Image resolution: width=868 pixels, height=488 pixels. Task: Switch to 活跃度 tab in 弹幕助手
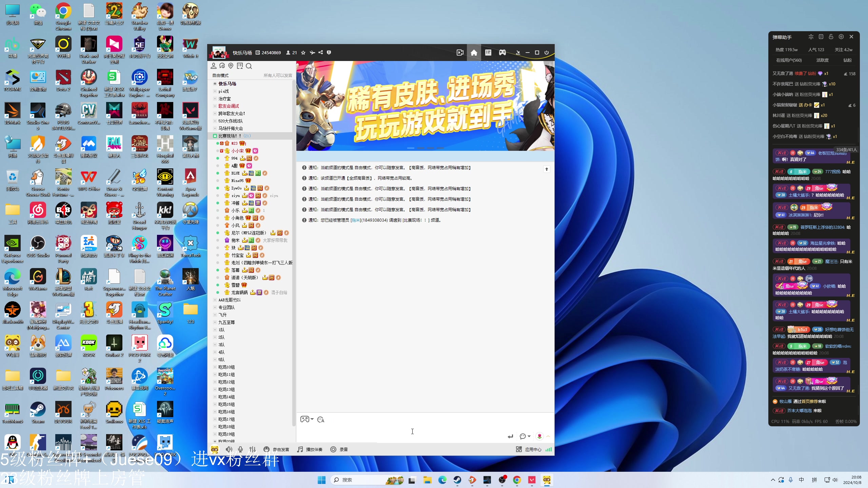822,60
